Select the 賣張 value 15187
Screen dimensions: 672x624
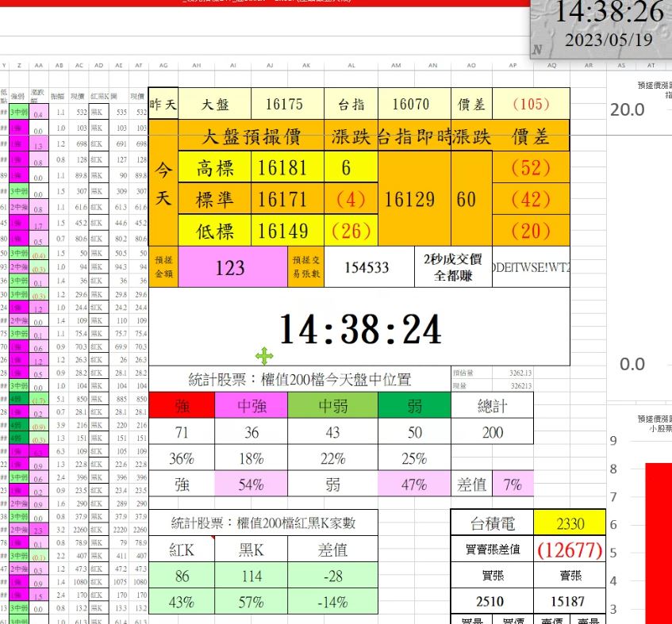coord(570,601)
